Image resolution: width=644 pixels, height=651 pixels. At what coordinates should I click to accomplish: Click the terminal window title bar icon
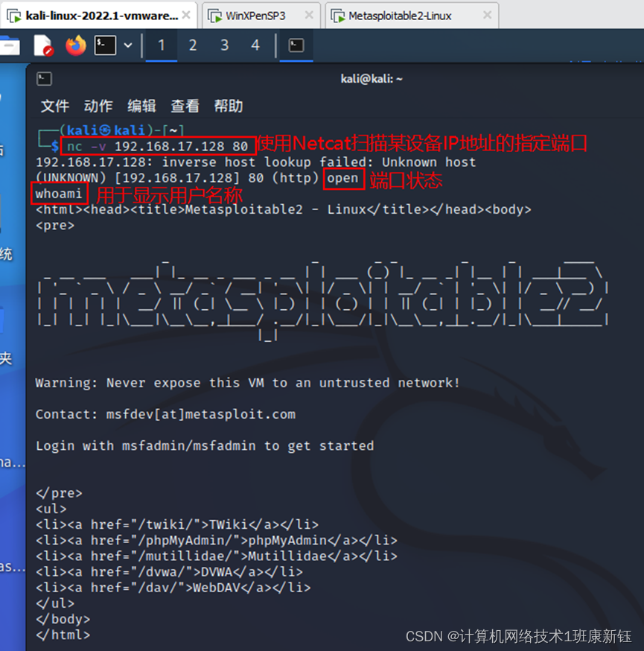click(44, 78)
